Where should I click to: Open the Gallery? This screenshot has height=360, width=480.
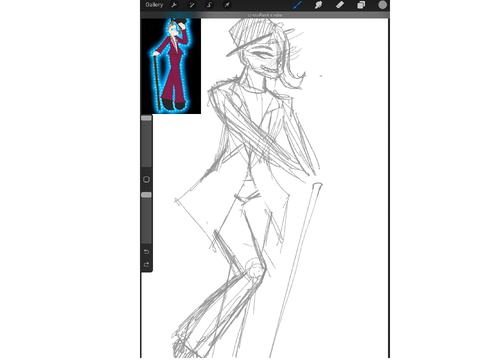click(x=154, y=5)
